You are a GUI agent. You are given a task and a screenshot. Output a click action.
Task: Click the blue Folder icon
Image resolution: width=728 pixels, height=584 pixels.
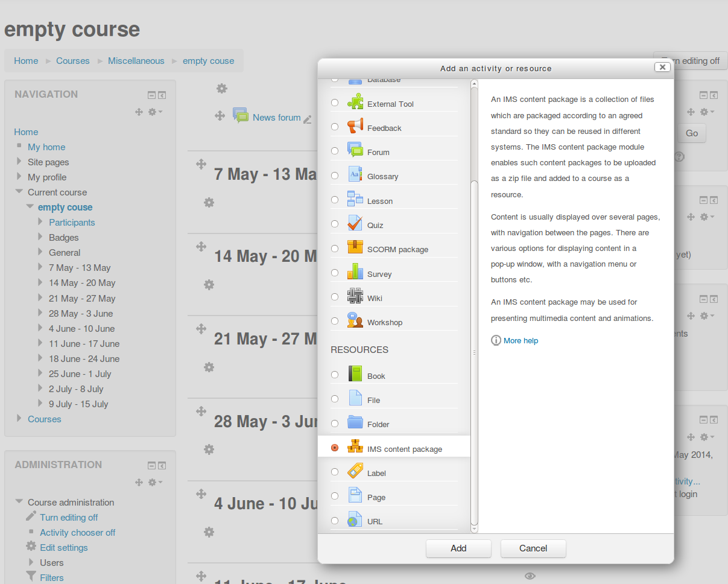355,422
